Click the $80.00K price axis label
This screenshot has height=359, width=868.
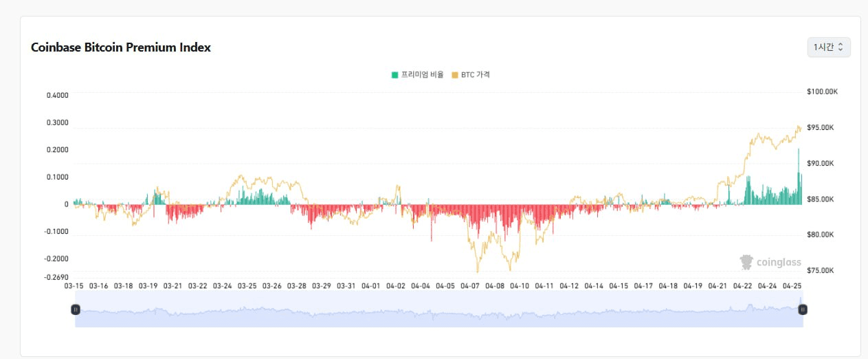click(821, 235)
